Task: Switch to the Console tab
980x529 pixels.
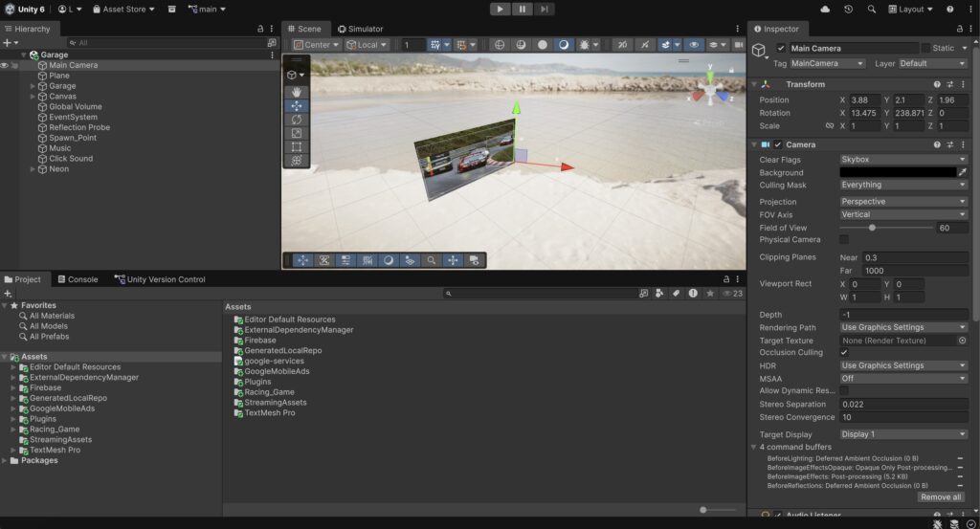Action: (77, 279)
